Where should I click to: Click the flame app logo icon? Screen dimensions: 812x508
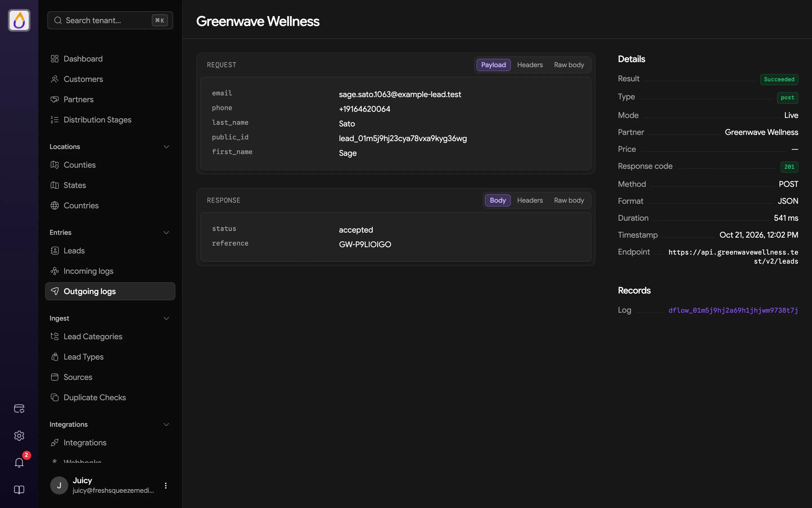pos(19,20)
